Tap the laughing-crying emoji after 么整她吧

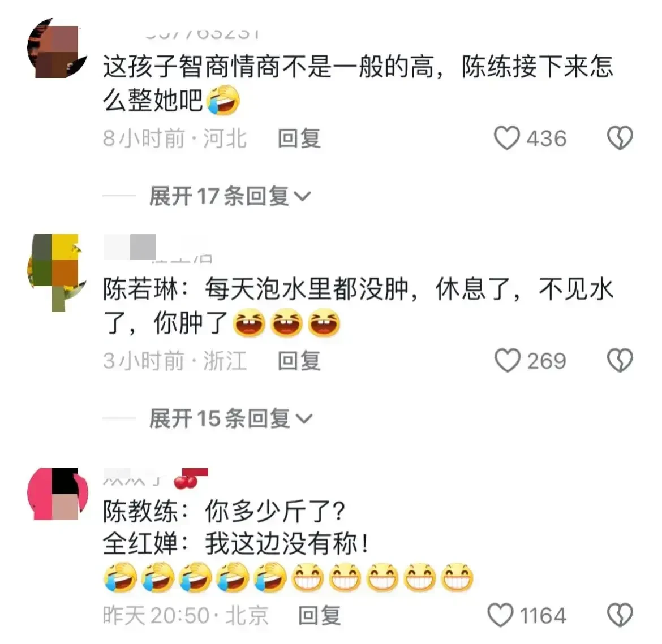(x=223, y=100)
